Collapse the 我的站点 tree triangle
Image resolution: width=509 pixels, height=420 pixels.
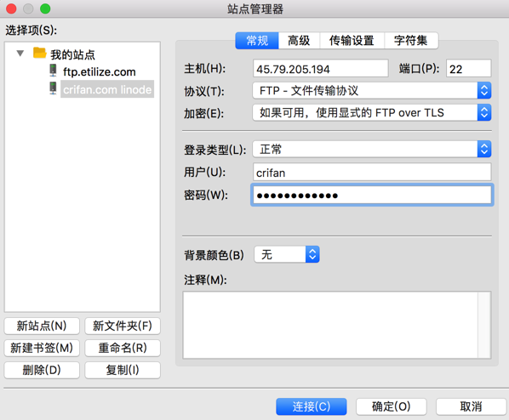point(20,54)
